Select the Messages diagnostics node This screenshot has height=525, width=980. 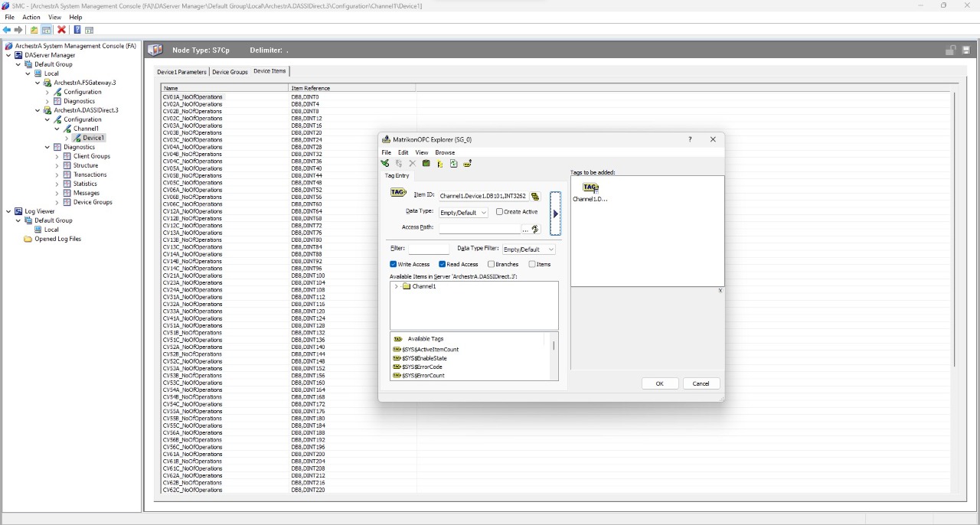click(87, 193)
